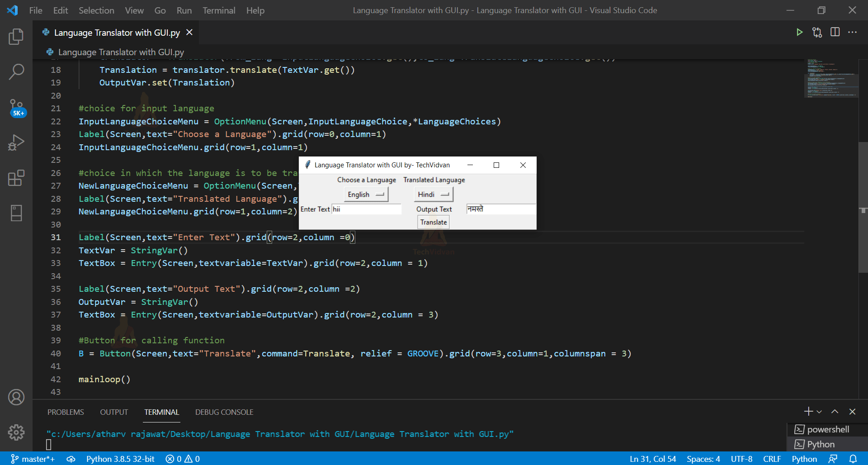This screenshot has height=465, width=868.
Task: Click the Open Changes compare icon
Action: (x=817, y=32)
